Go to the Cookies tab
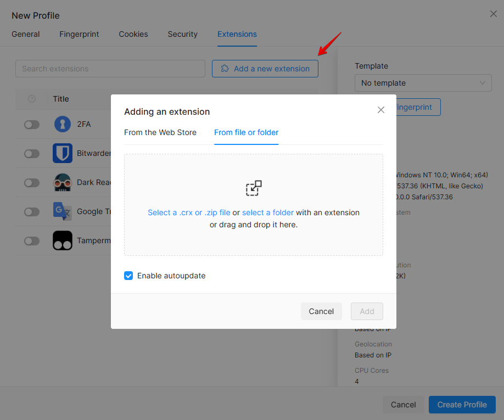 coord(133,34)
